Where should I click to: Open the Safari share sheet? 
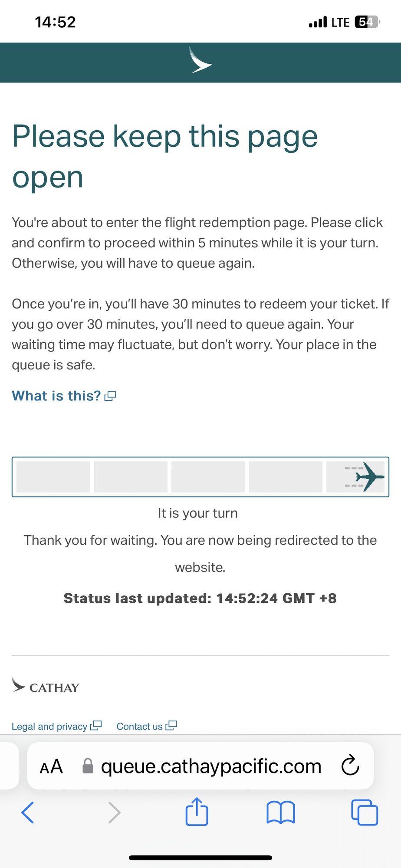point(197,811)
